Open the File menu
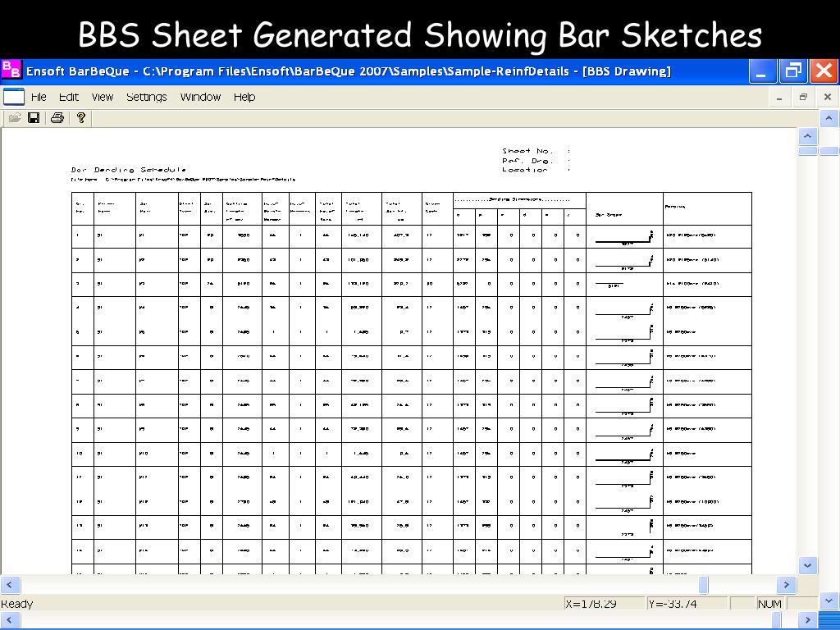Viewport: 840px width, 630px height. pos(39,97)
